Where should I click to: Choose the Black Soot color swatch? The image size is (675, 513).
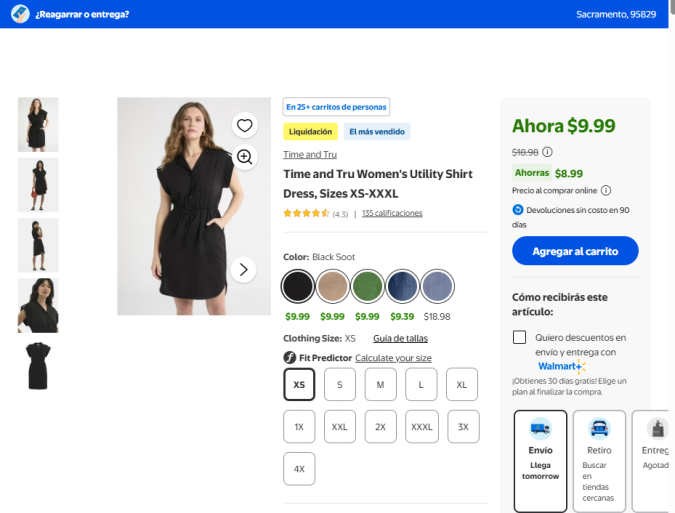297,286
